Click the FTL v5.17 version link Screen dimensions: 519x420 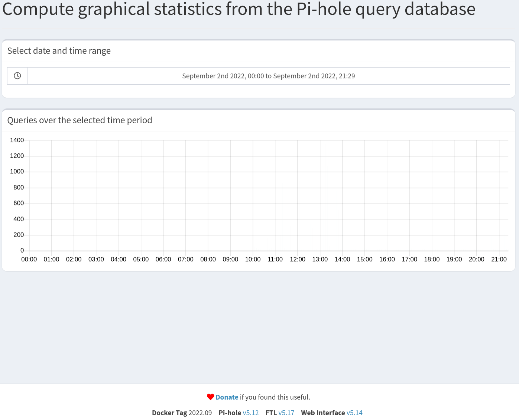coord(286,413)
